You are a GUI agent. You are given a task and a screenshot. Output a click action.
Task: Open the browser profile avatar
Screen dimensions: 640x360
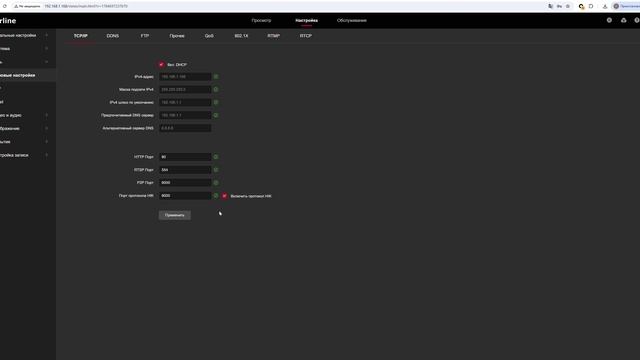click(616, 6)
